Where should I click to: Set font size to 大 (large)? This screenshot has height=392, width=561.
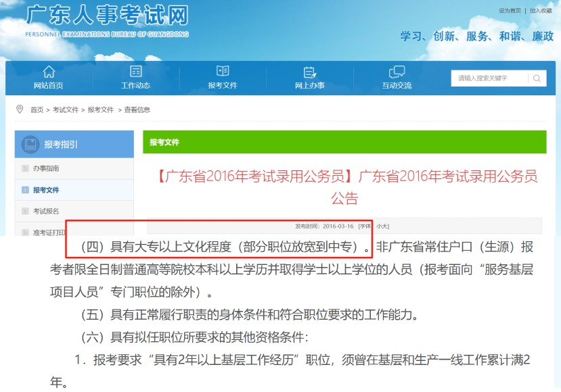point(385,226)
